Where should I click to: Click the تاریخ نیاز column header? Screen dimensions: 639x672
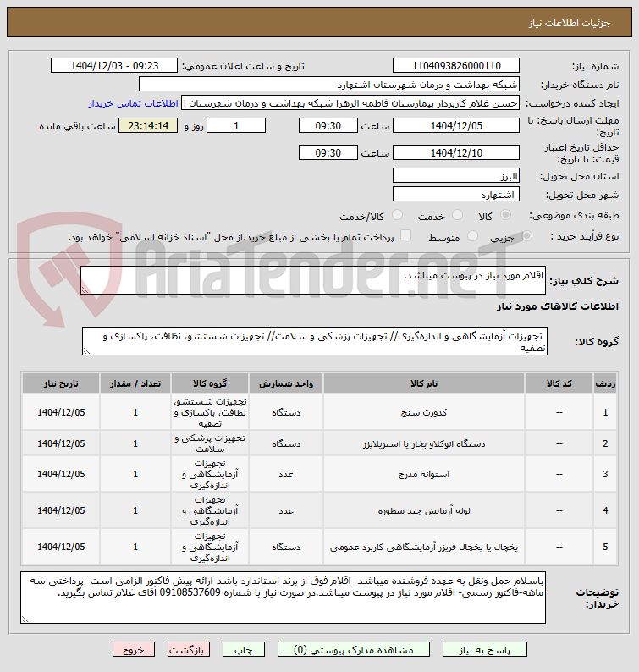61,383
